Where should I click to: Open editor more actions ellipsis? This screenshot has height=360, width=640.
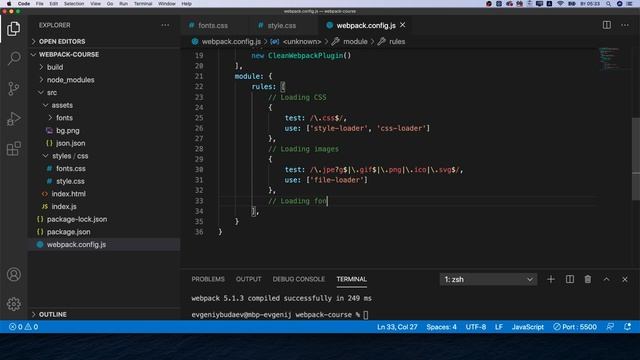(625, 25)
